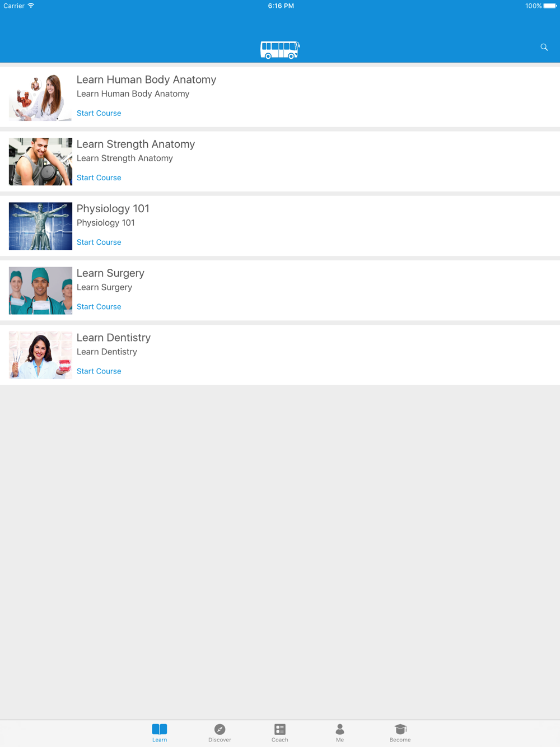Open the Learn tab book icon
The height and width of the screenshot is (747, 560).
point(160,729)
